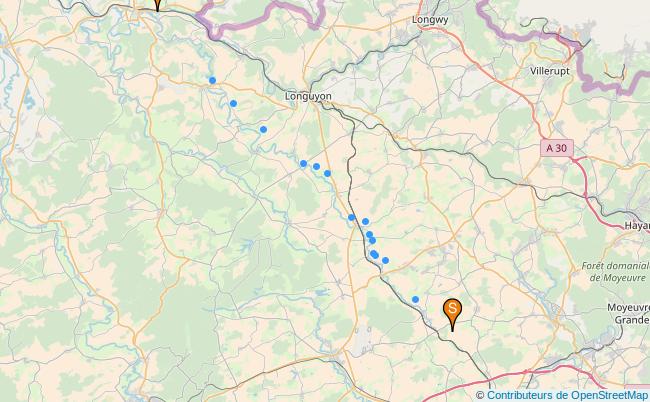Select the isolated blue dot east of dense cluster
Image resolution: width=650 pixels, height=402 pixels.
[386, 260]
